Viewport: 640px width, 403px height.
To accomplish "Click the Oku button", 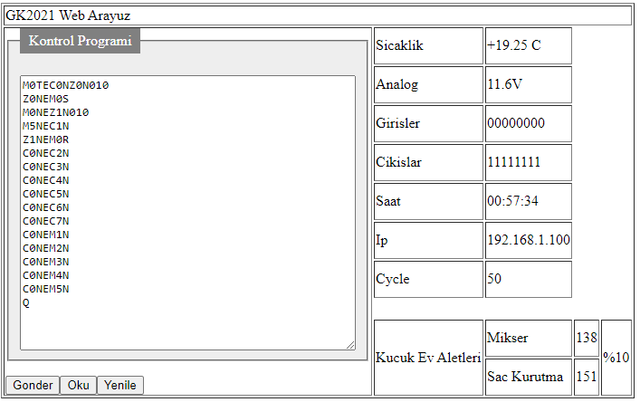I will tap(78, 385).
